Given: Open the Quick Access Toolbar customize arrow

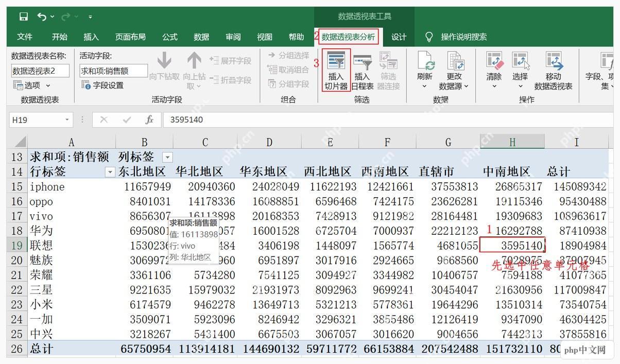Looking at the screenshot, I should click(90, 18).
